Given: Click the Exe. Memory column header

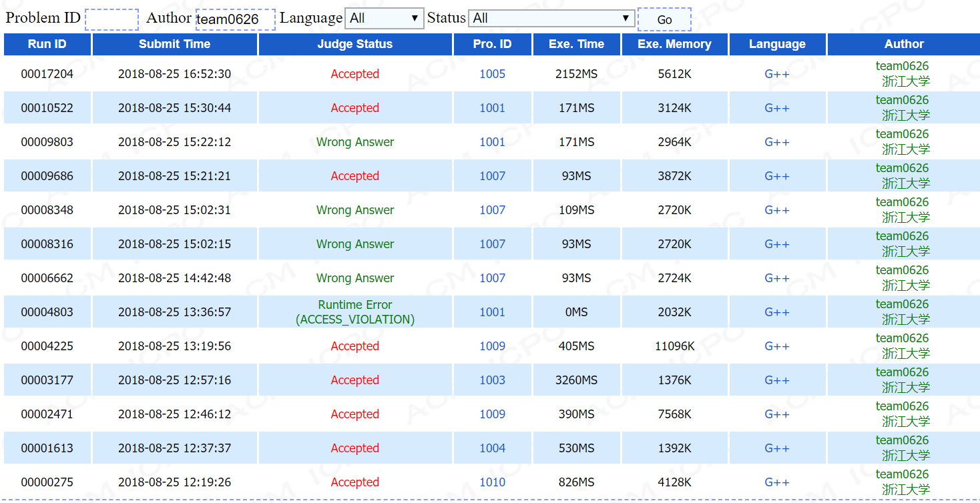Looking at the screenshot, I should pyautogui.click(x=674, y=44).
